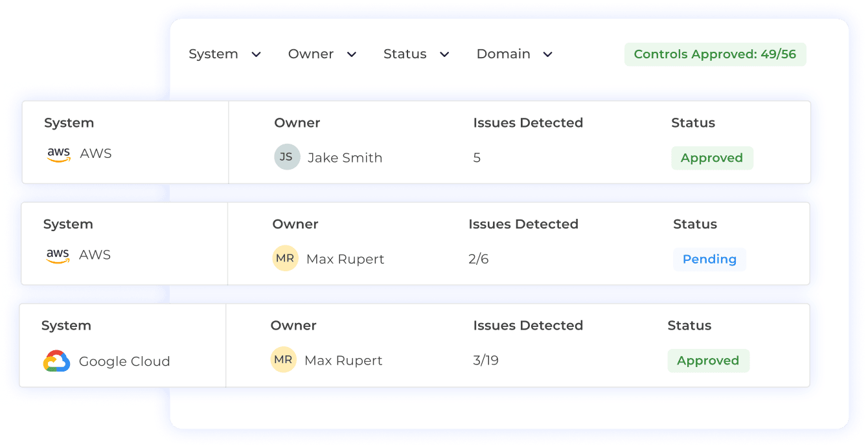Click the AWS logo in the first row

(58, 153)
